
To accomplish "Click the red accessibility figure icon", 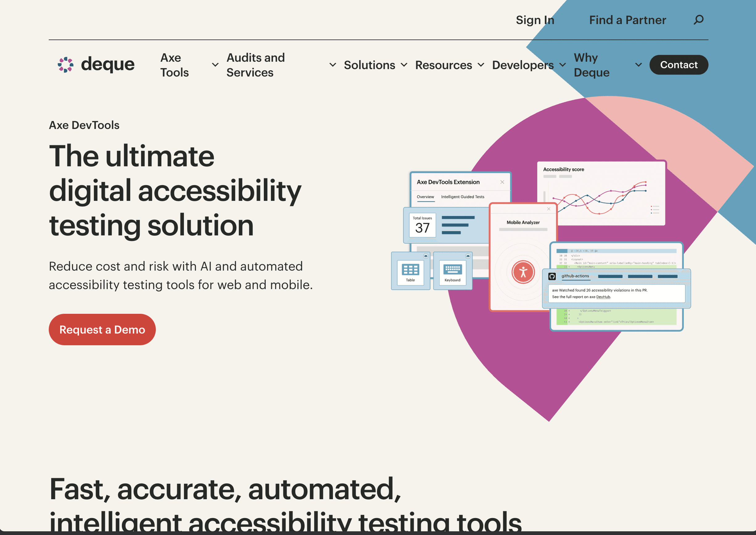I will tap(523, 272).
